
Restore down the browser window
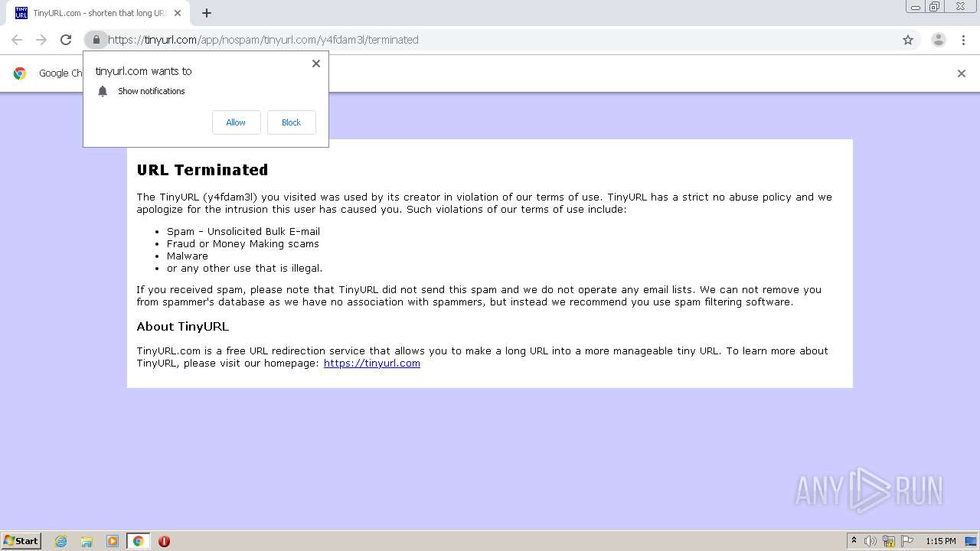click(x=935, y=7)
